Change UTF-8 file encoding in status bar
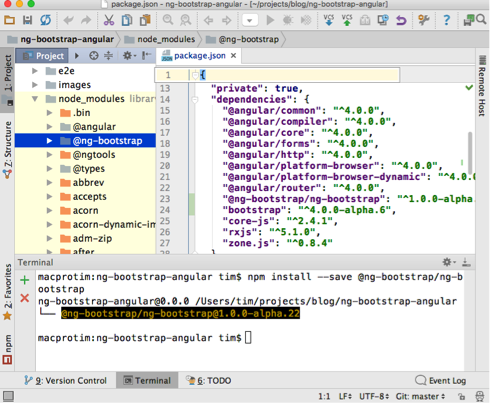This screenshot has width=490, height=403. [374, 396]
